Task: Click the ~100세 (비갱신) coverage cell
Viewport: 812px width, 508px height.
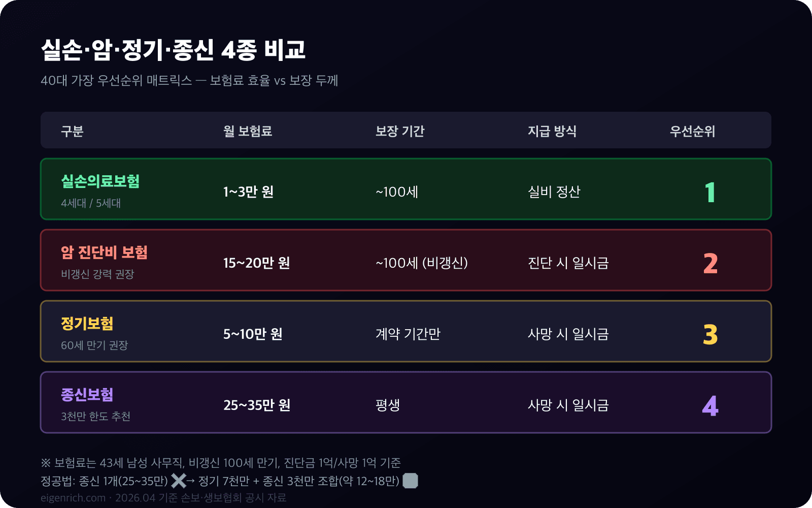Action: pos(422,263)
